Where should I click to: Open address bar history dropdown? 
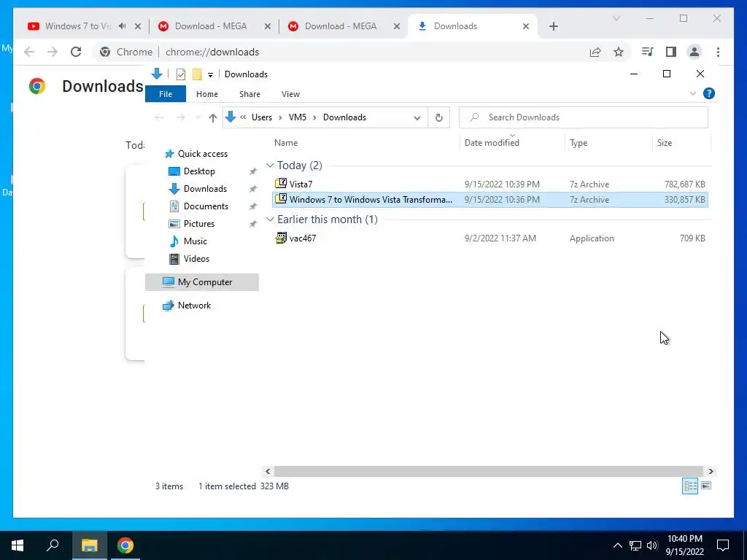click(x=417, y=117)
